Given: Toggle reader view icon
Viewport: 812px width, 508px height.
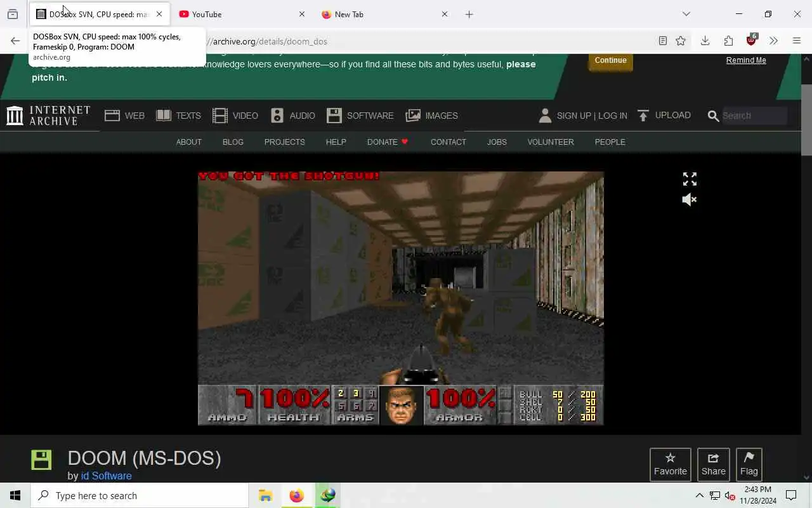Looking at the screenshot, I should pos(663,41).
